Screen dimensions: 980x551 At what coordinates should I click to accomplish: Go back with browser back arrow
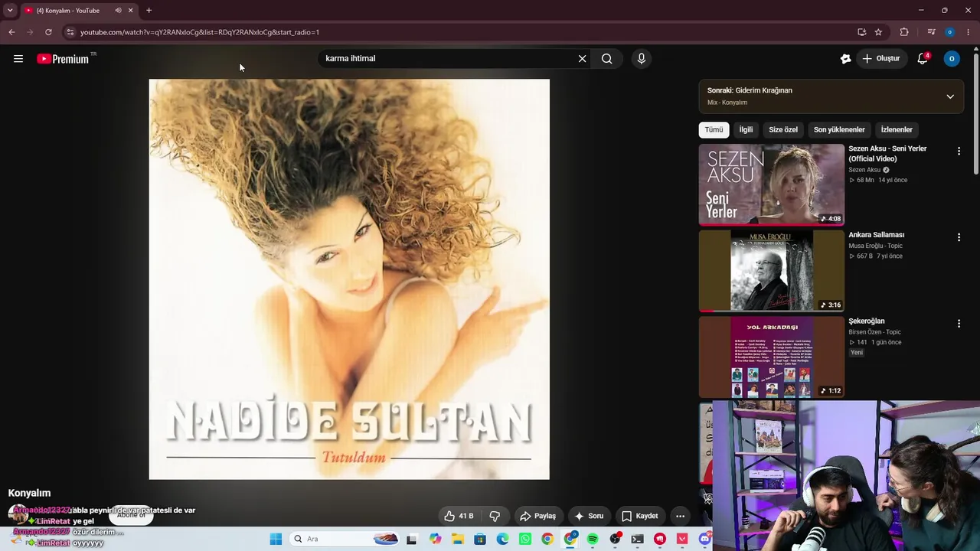tap(11, 32)
